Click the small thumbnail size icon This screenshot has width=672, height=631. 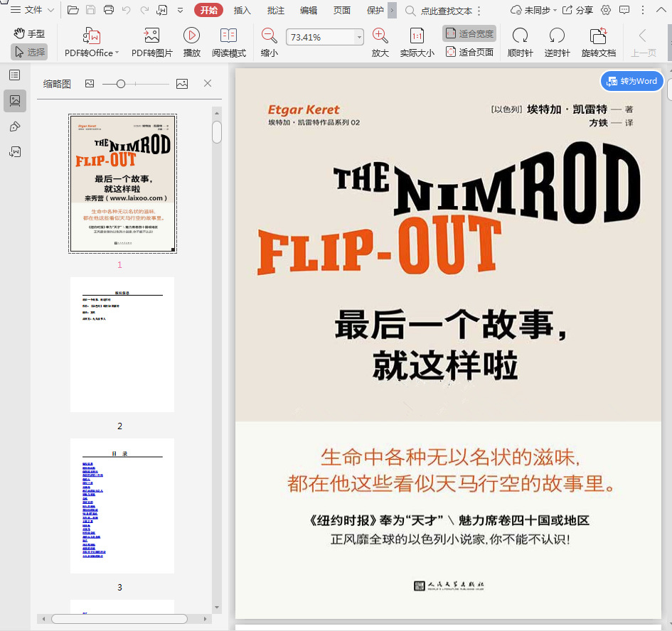(x=90, y=84)
